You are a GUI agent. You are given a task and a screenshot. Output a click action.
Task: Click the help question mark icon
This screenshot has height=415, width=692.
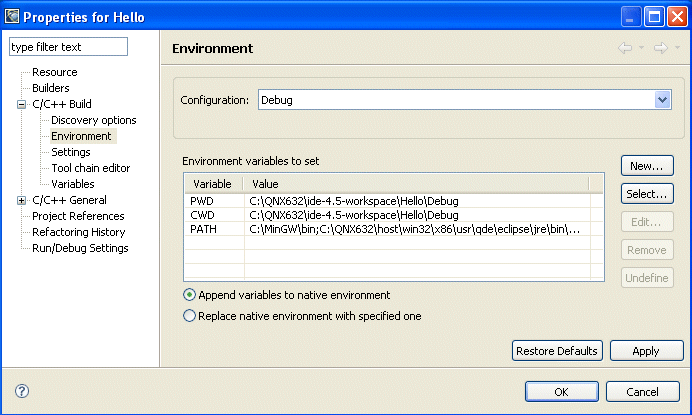click(x=22, y=391)
